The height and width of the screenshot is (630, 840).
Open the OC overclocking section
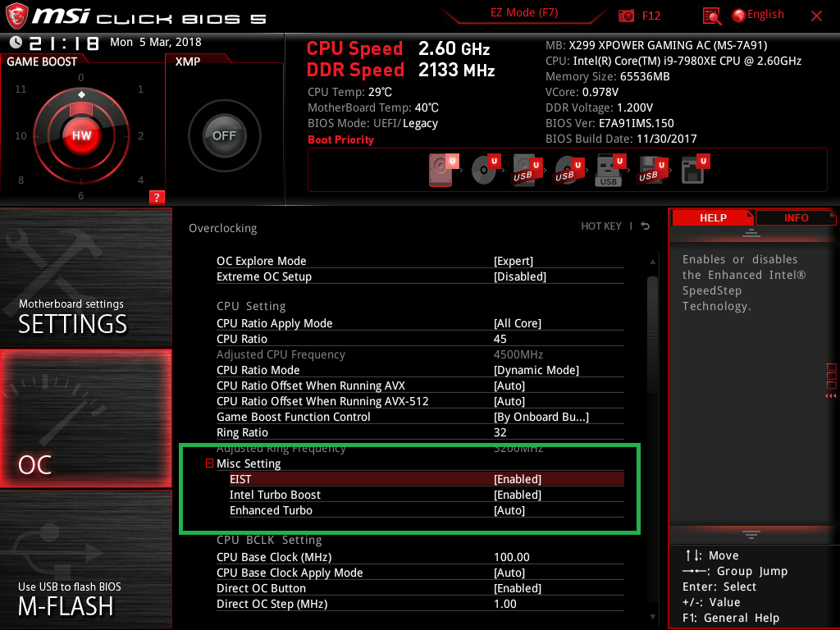click(85, 418)
